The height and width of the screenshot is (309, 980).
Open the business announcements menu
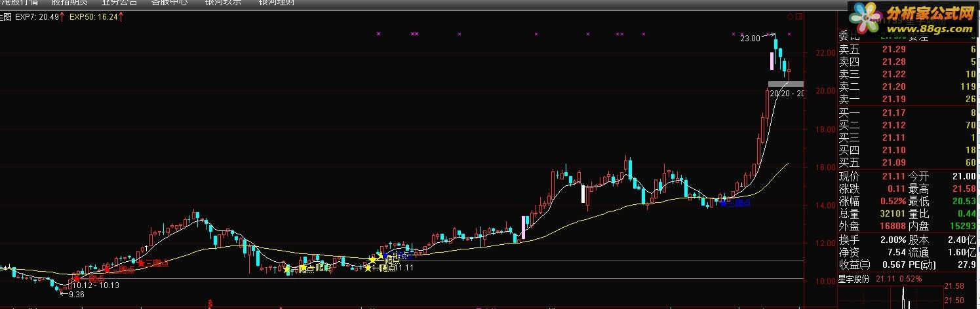[x=120, y=3]
